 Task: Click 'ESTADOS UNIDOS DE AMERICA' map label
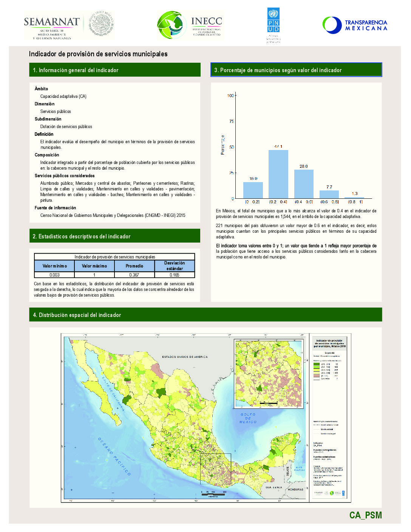(185, 357)
